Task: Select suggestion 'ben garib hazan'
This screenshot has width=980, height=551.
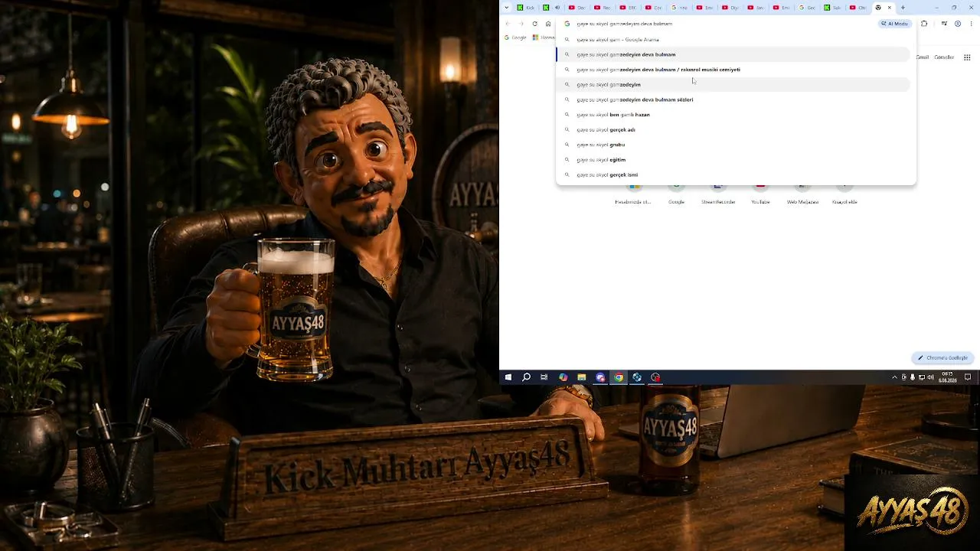Action: tap(733, 115)
